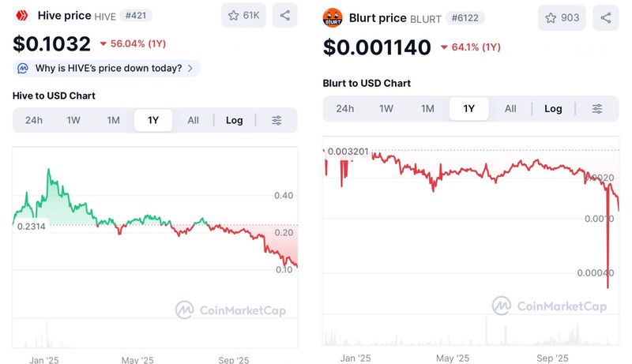Open Hive chart settings sliders icon

pyautogui.click(x=276, y=120)
